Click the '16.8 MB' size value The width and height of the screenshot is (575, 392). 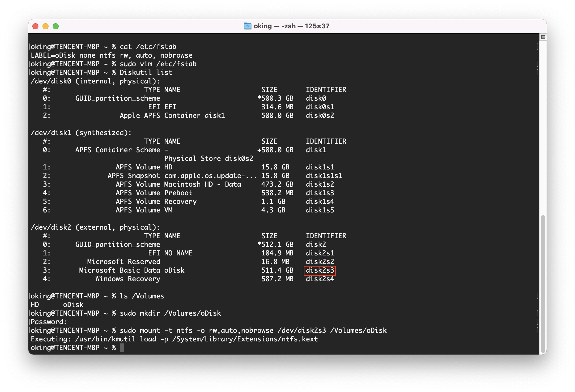pyautogui.click(x=275, y=262)
